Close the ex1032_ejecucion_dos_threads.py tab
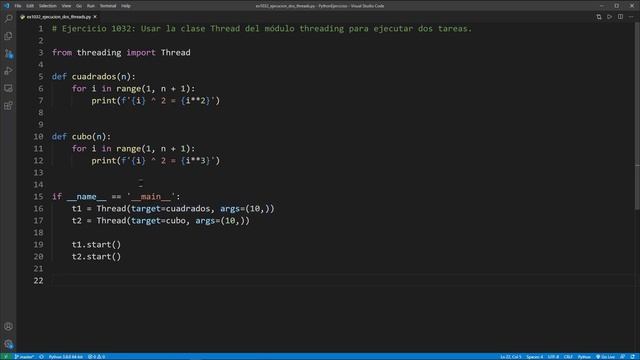 pyautogui.click(x=95, y=17)
